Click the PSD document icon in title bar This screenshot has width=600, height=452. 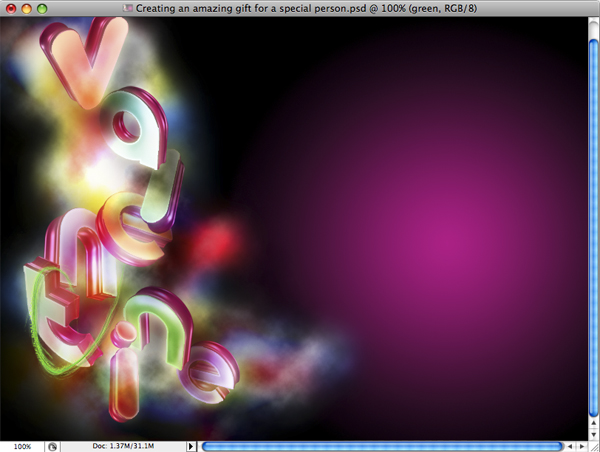pos(127,8)
